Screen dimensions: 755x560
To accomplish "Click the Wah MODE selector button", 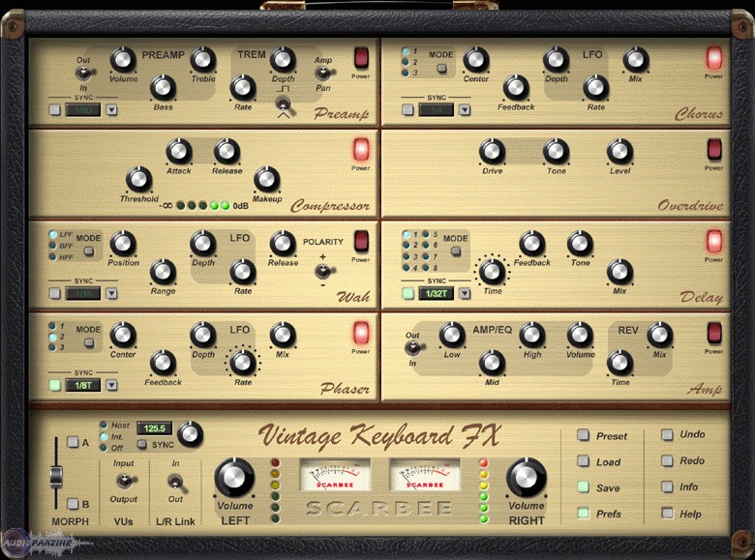I will 89,251.
